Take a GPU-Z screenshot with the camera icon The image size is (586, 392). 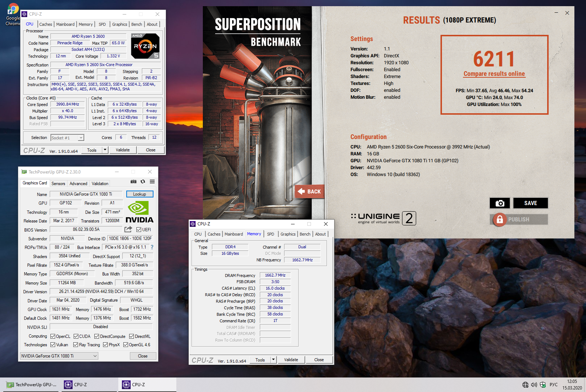(x=134, y=181)
